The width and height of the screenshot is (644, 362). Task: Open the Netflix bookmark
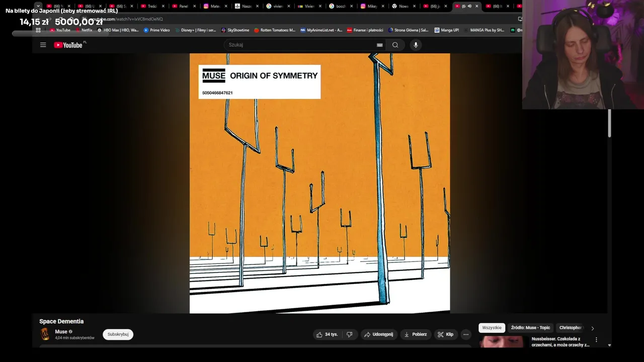tap(84, 30)
